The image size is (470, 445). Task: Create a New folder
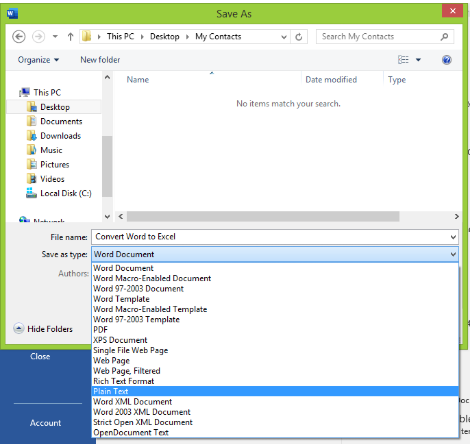(100, 60)
